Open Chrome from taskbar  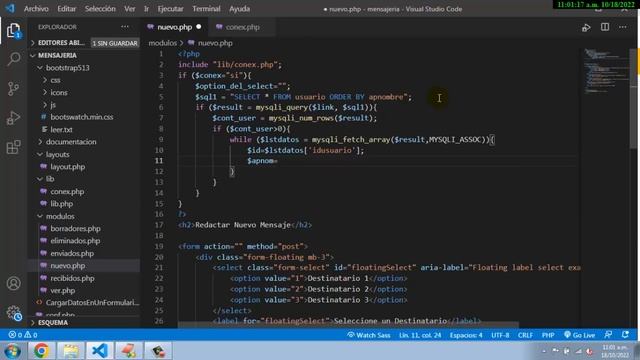(41, 351)
